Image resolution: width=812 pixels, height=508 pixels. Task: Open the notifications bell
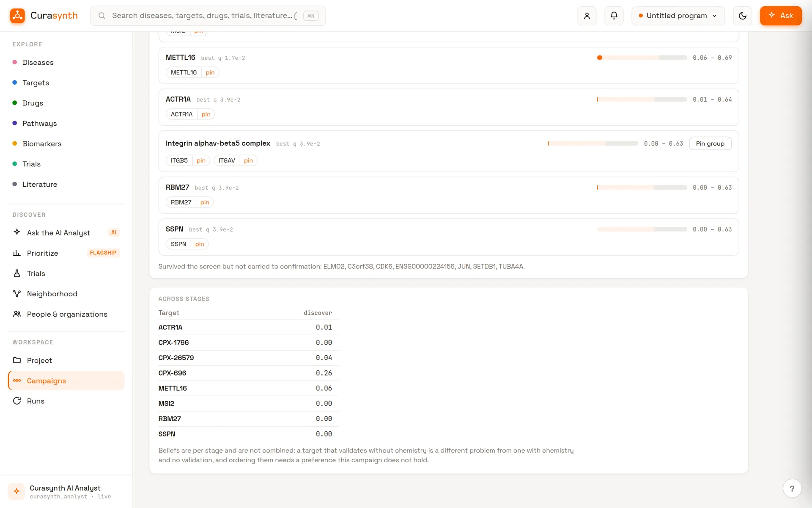pos(614,16)
